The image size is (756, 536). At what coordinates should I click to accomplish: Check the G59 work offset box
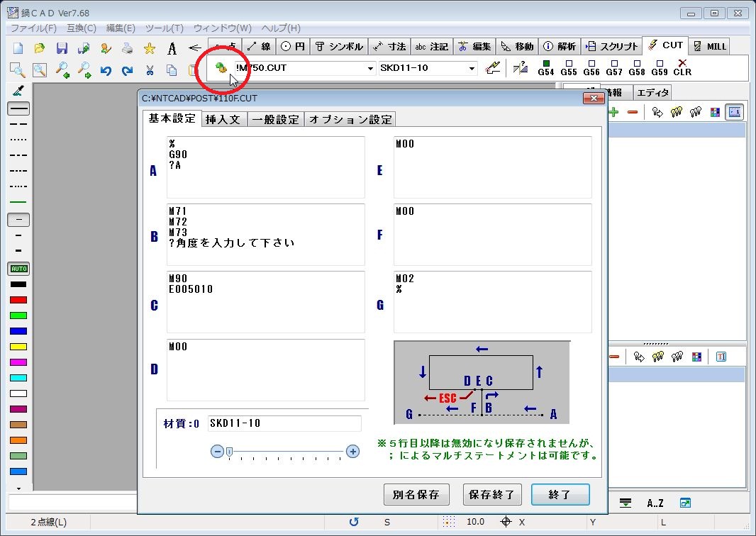click(660, 63)
